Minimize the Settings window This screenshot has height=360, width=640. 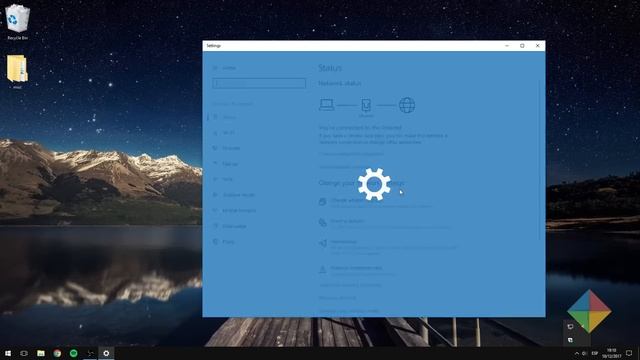[x=507, y=46]
